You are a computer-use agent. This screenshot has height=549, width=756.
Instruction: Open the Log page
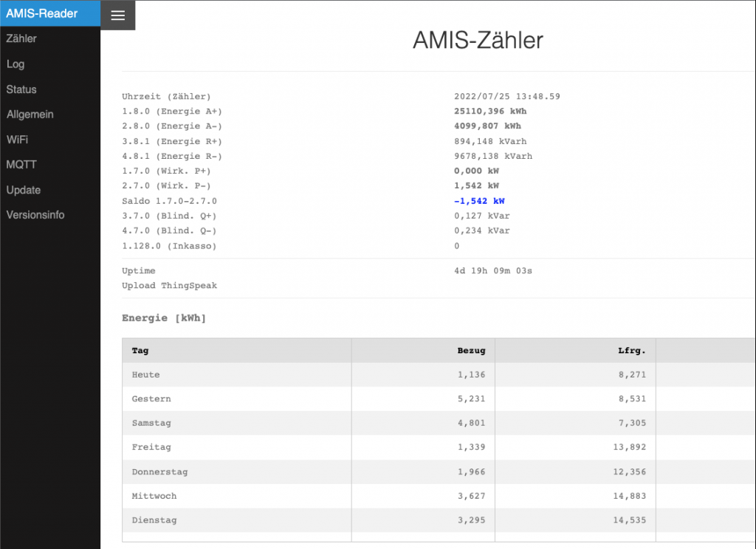coord(16,64)
